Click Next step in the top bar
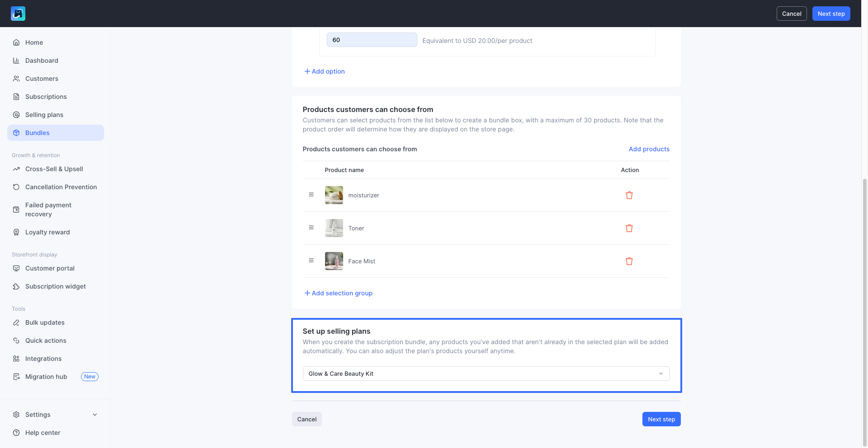 [x=831, y=14]
